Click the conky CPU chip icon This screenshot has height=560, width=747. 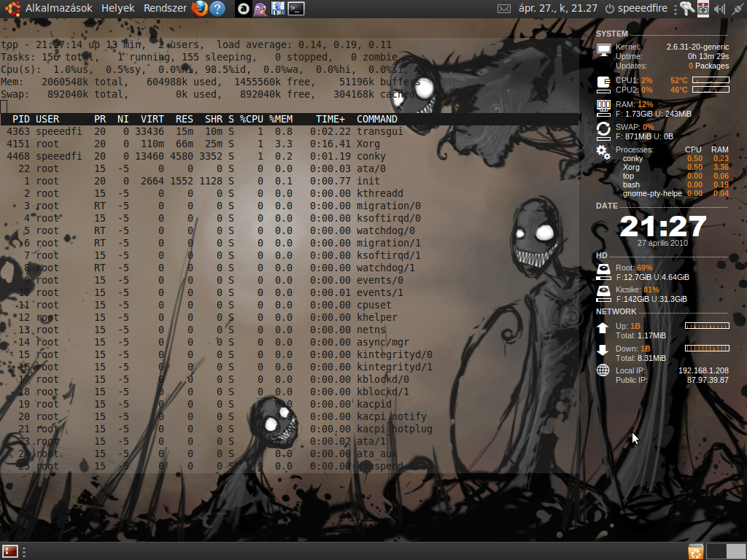tap(603, 85)
